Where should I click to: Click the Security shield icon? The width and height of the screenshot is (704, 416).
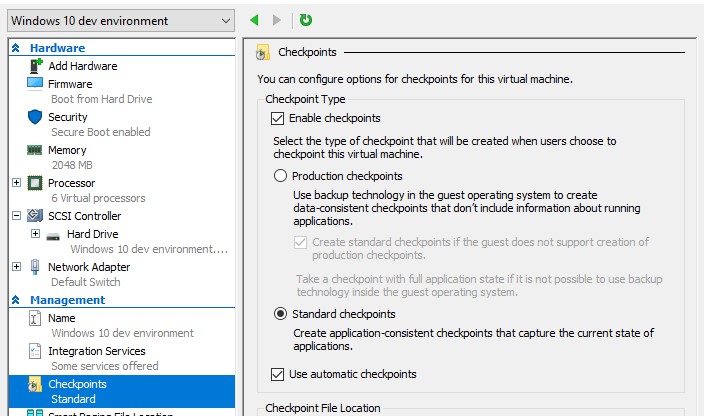[x=35, y=117]
